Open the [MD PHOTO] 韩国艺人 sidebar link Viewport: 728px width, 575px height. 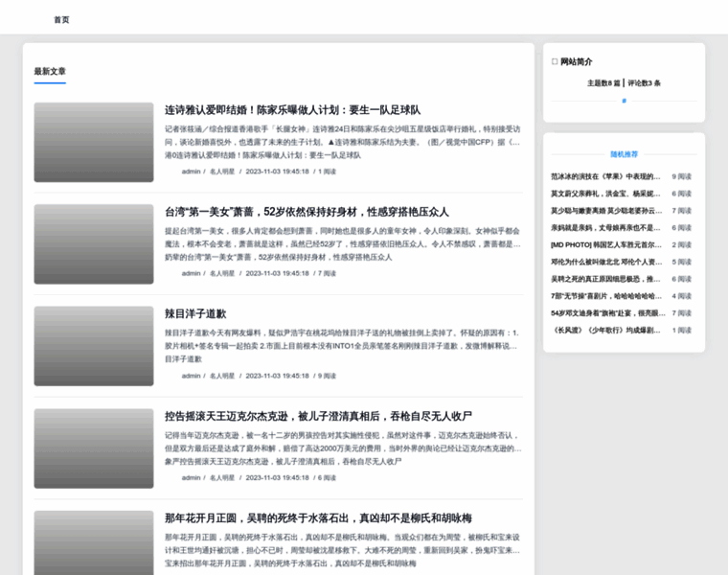click(x=605, y=244)
